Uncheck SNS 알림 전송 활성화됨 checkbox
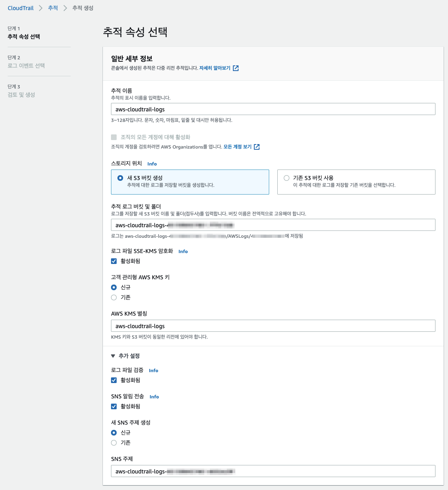This screenshot has height=490, width=448. click(114, 406)
